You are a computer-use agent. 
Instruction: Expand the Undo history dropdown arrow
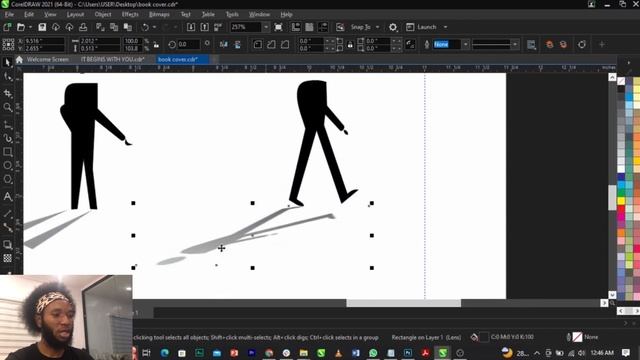(x=154, y=27)
